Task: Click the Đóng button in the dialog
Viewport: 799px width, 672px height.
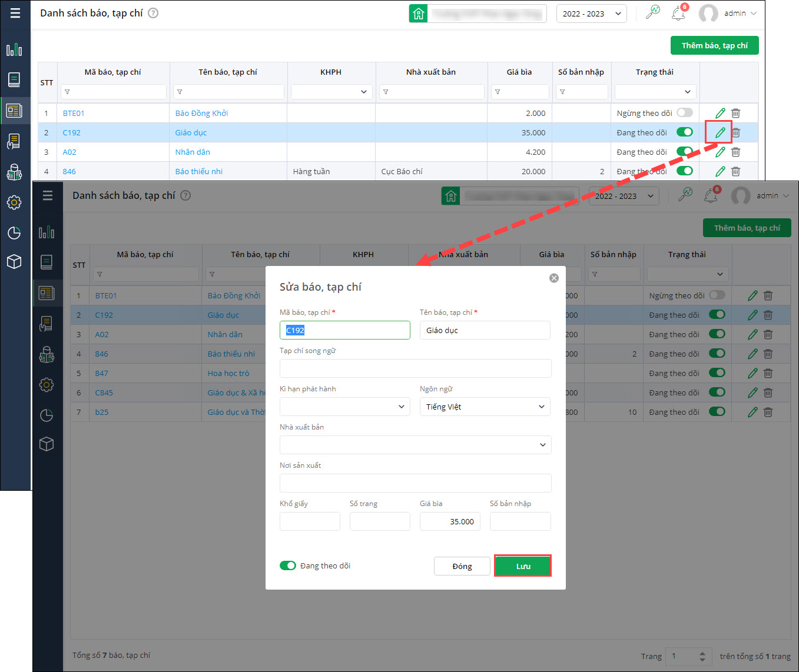Action: pos(462,566)
